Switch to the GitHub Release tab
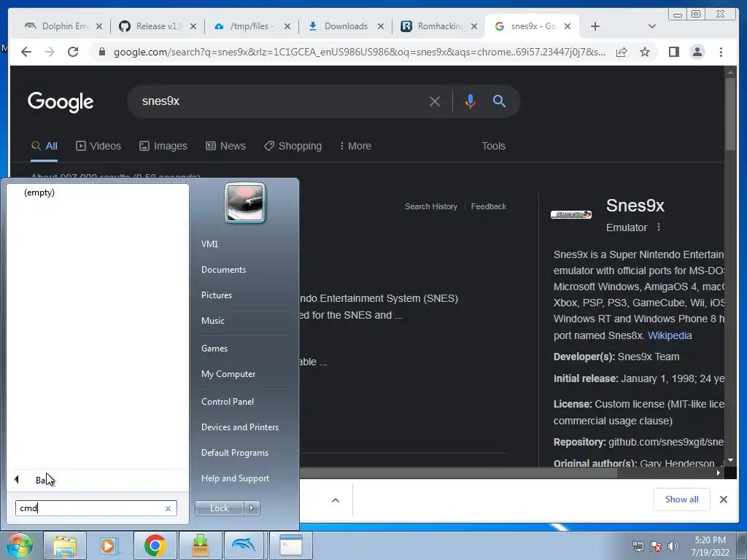The width and height of the screenshot is (747, 560). tap(158, 27)
